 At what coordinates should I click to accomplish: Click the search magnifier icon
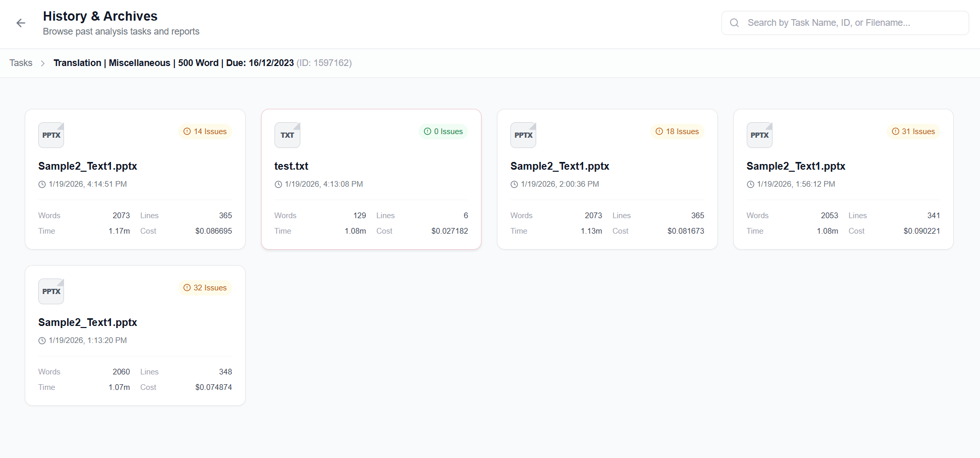point(734,23)
